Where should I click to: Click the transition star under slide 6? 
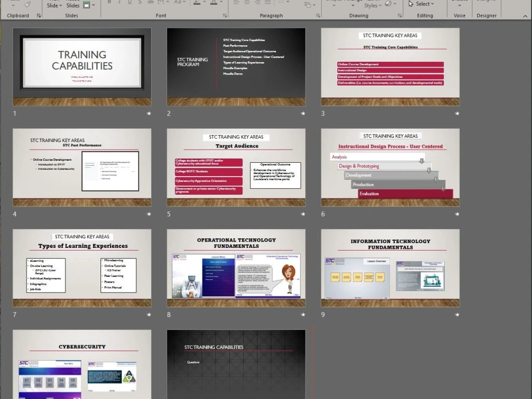coord(457,214)
